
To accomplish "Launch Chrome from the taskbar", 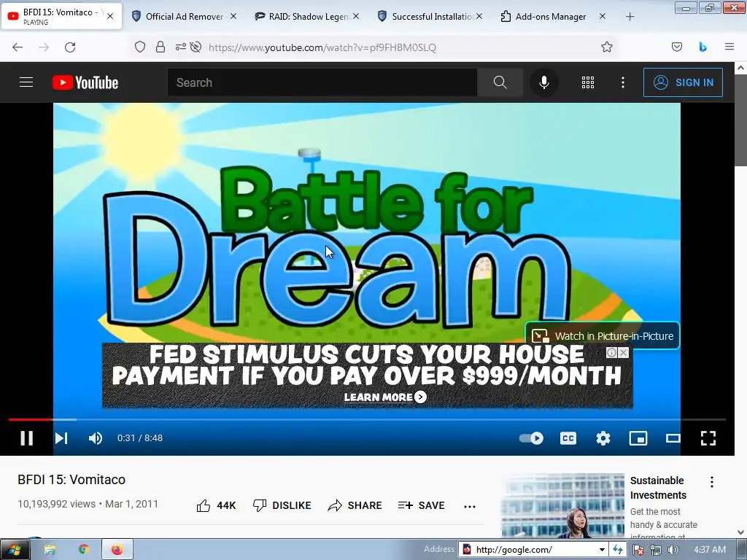I will pos(84,550).
